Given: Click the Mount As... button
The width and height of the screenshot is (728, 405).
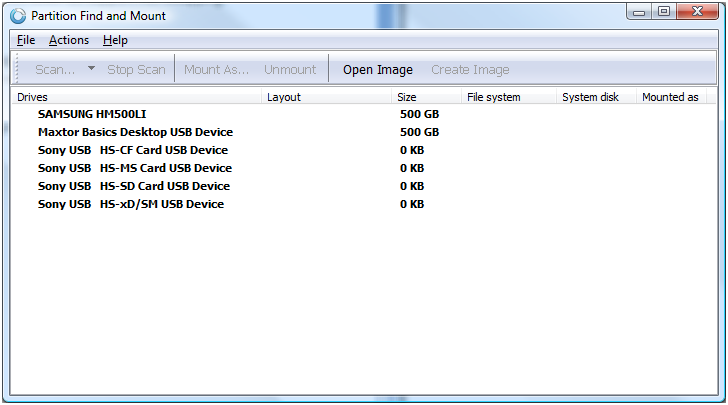Looking at the screenshot, I should 216,70.
